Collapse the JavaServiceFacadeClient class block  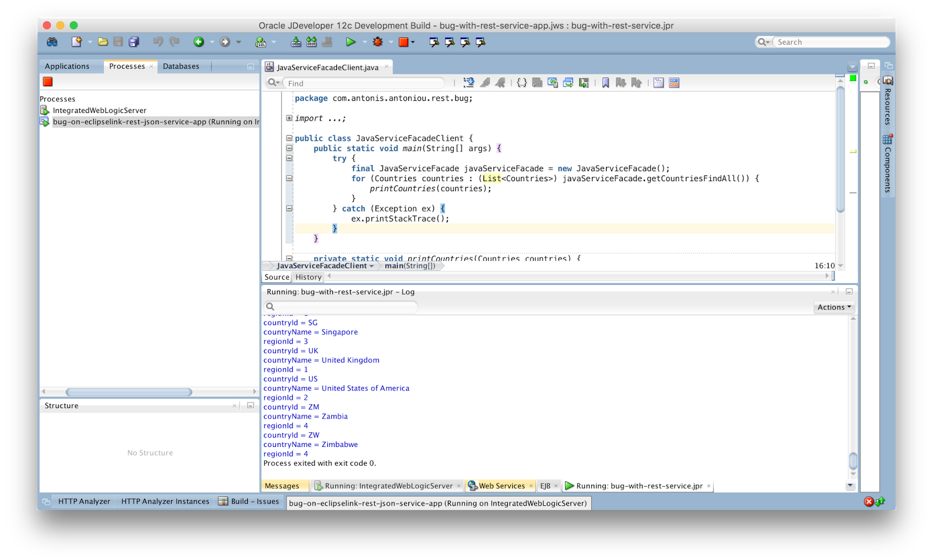[x=289, y=138]
